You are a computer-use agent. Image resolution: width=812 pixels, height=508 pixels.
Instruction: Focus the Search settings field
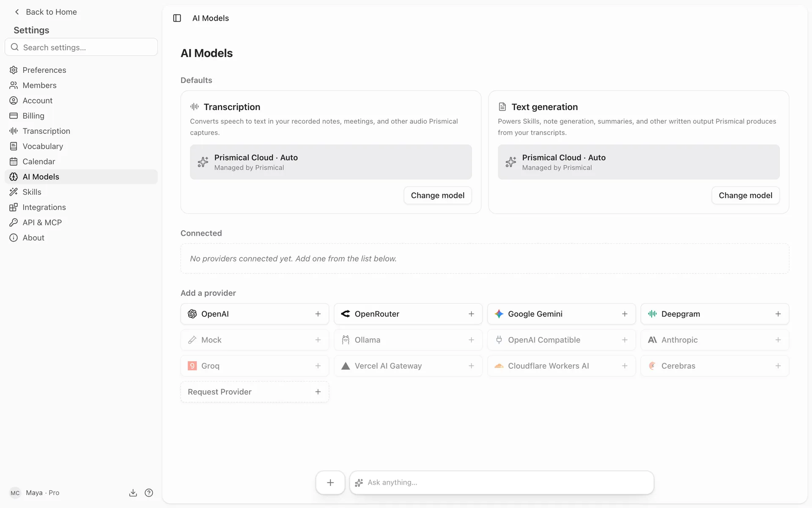pos(81,47)
